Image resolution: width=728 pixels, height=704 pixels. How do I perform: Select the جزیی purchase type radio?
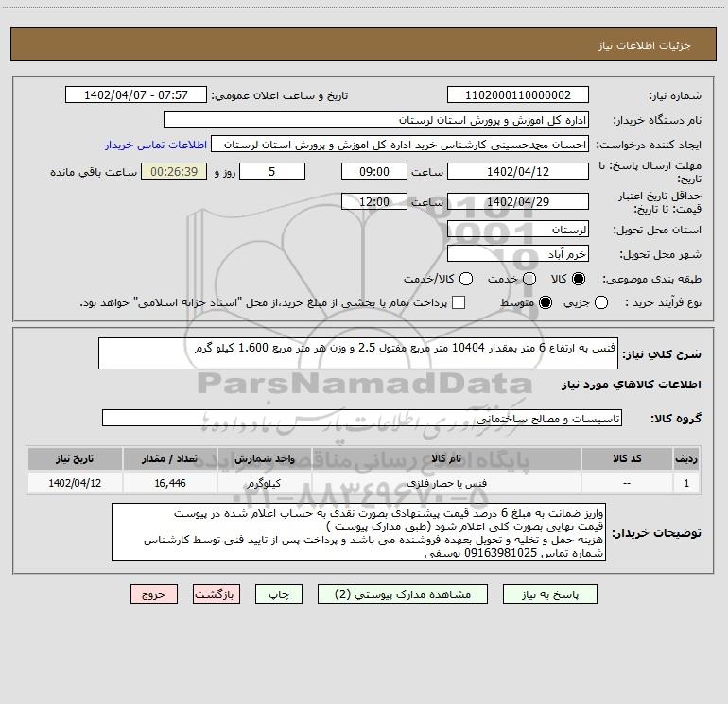[600, 303]
